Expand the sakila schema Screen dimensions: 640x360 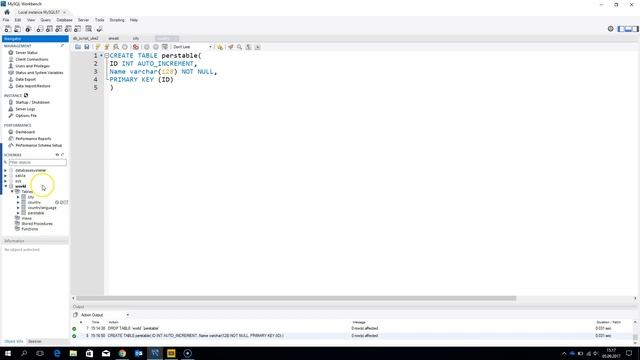coord(6,176)
